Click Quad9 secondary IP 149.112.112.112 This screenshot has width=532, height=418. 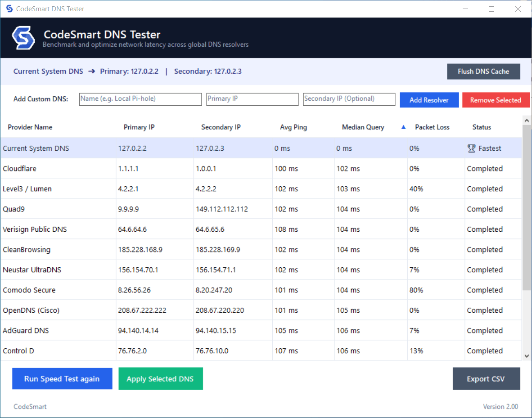[x=222, y=209]
